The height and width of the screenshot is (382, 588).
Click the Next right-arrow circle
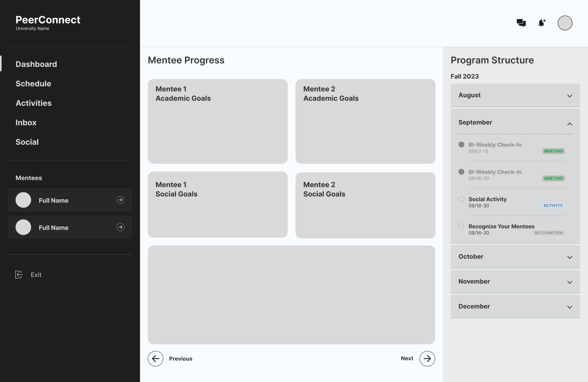[427, 358]
